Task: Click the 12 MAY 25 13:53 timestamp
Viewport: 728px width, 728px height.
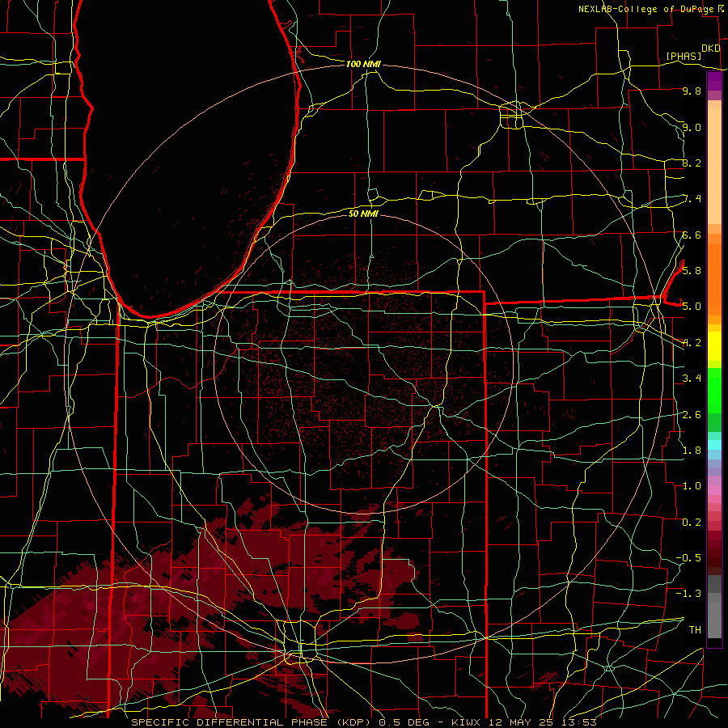Action: [x=542, y=722]
